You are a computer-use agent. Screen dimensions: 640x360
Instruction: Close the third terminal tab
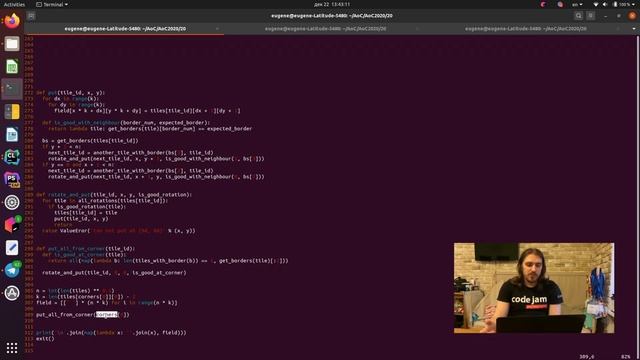click(x=618, y=29)
